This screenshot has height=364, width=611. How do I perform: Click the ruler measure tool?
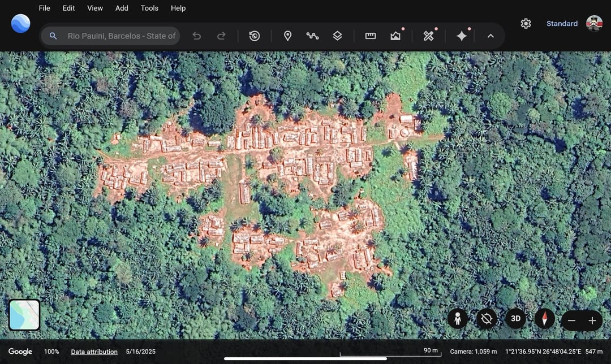371,36
